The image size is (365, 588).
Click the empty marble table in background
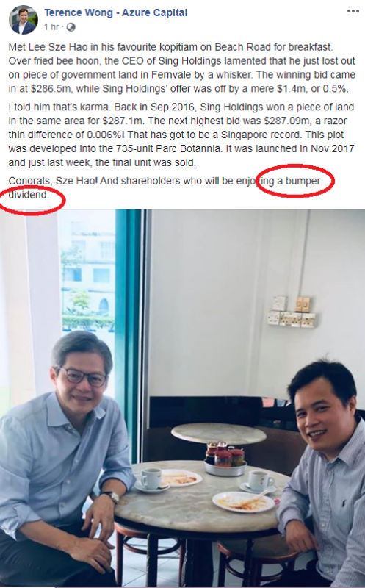219,434
